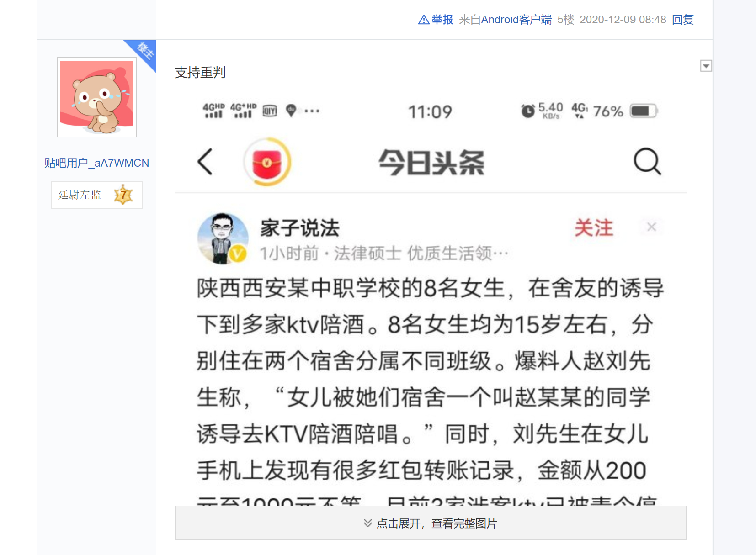Click the search magnifier icon
Viewport: 756px width, 555px height.
coord(647,161)
